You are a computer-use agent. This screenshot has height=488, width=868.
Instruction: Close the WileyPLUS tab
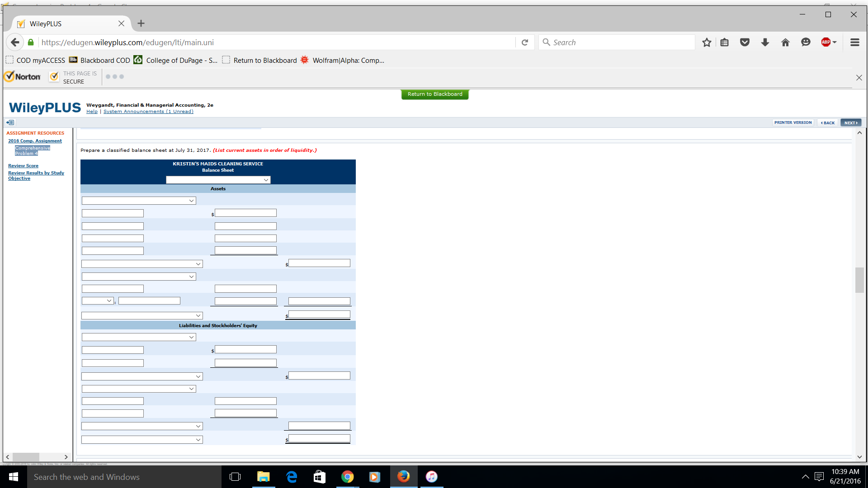coord(121,23)
